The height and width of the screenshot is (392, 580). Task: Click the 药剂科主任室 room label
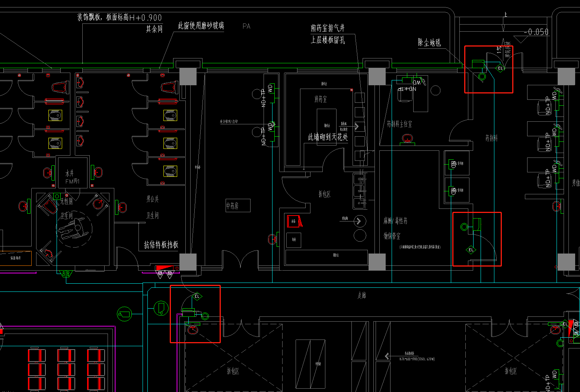399,124
